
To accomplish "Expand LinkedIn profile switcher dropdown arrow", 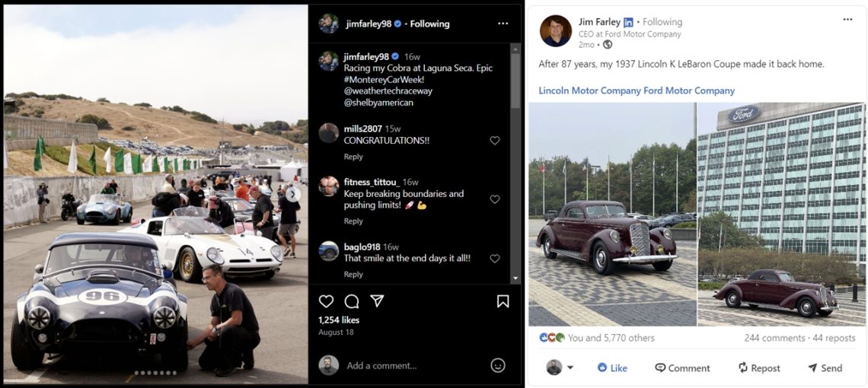I will (x=570, y=368).
